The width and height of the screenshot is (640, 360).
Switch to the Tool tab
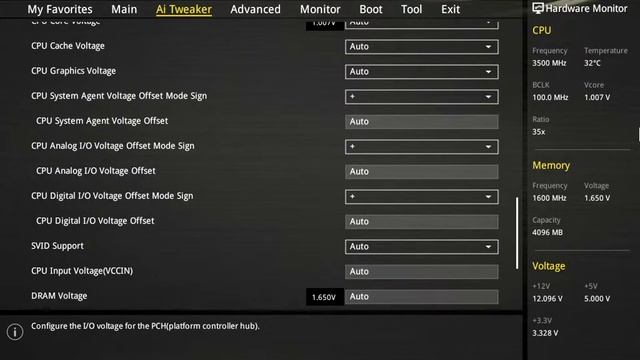pos(411,9)
